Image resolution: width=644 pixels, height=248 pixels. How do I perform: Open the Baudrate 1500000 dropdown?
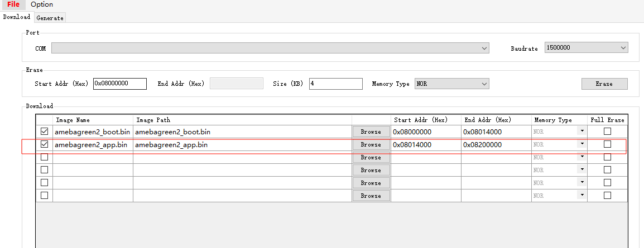coord(586,48)
